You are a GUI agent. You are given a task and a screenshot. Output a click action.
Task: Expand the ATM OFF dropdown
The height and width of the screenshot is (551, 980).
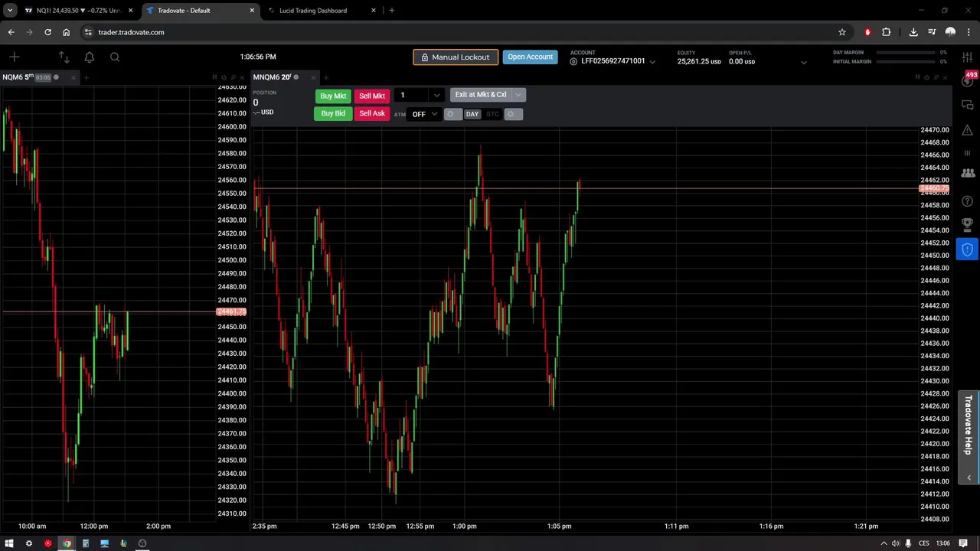tap(424, 114)
